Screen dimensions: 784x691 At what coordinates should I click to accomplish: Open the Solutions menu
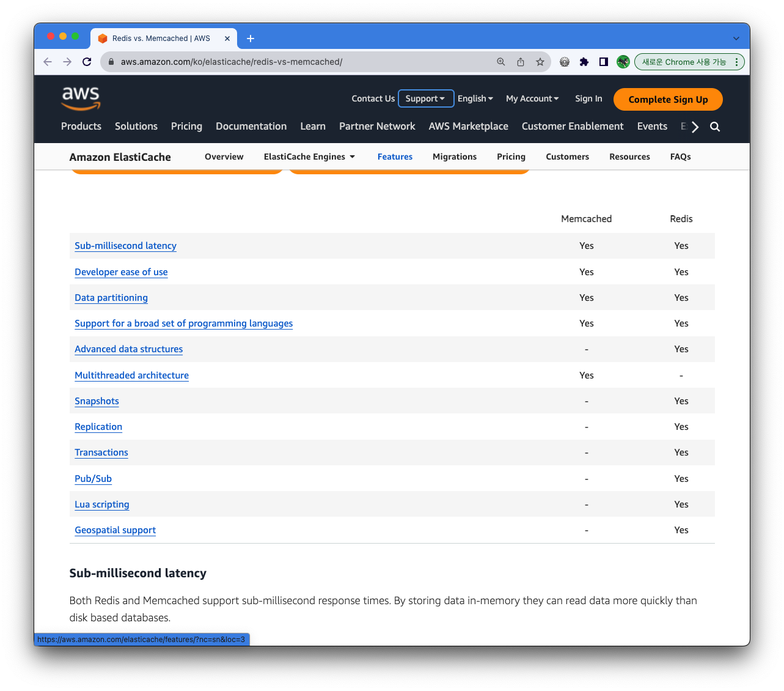coord(136,126)
